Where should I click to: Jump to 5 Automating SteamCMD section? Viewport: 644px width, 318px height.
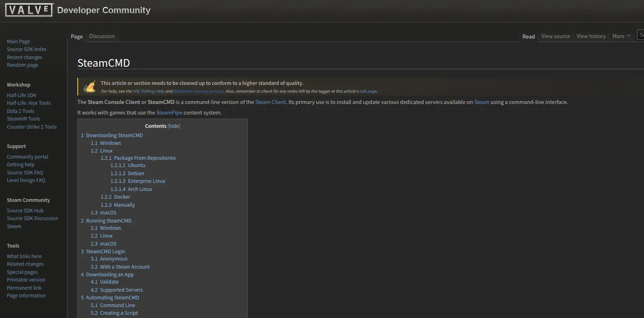tap(110, 297)
